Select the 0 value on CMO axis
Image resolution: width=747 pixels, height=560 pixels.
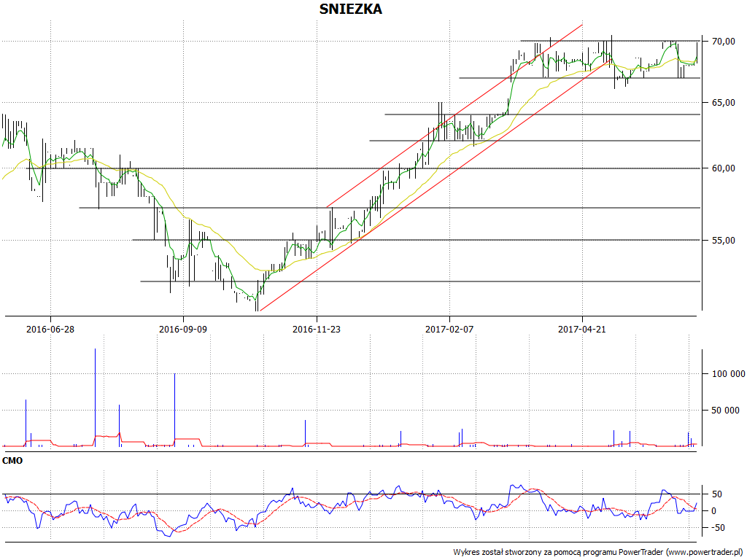pos(713,511)
